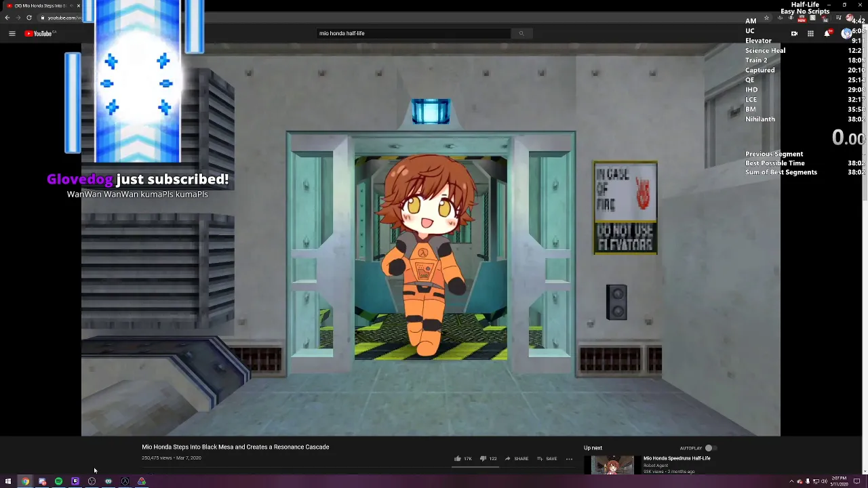Open the Mio Honda Speedruns Half-Life thumbnail
This screenshot has width=868, height=488.
[612, 465]
